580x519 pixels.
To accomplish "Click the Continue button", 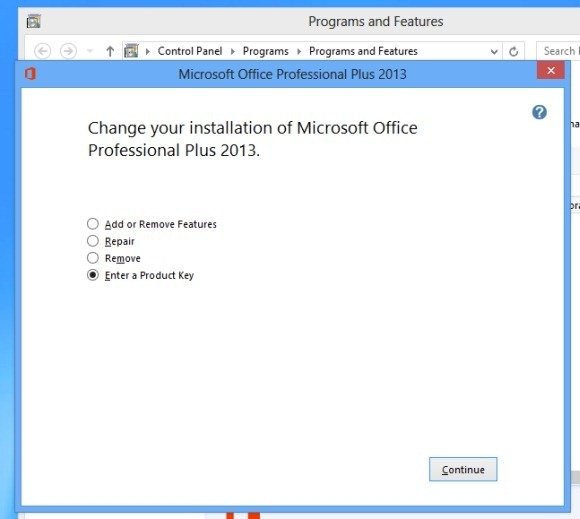I will [x=463, y=469].
